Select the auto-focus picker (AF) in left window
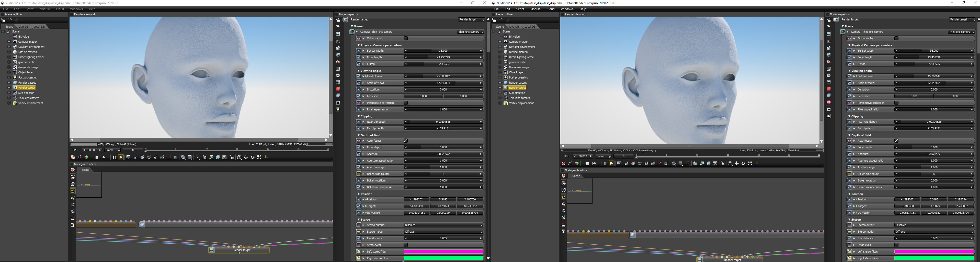The height and width of the screenshot is (262, 980). click(136, 157)
